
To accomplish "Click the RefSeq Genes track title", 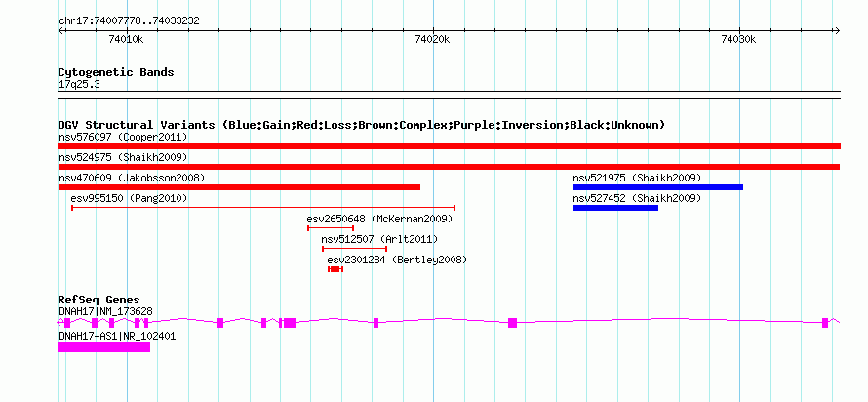I will (x=99, y=301).
